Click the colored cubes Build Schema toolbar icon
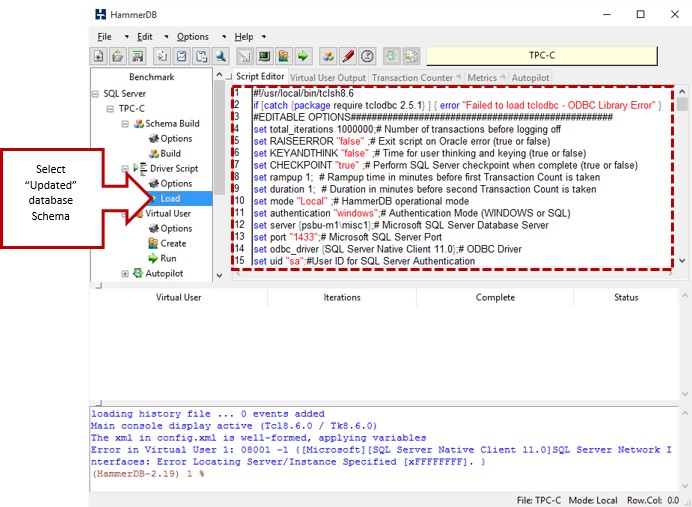 tap(328, 56)
